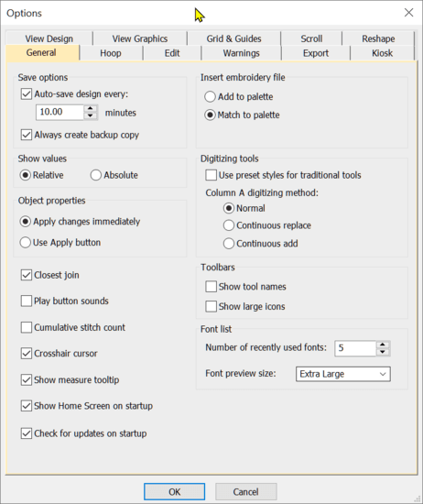Choose Use Apply button option
The width and height of the screenshot is (423, 504).
point(25,242)
